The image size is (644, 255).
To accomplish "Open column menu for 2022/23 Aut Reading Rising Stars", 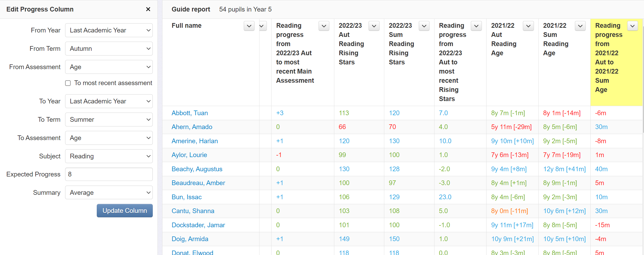I will (374, 26).
